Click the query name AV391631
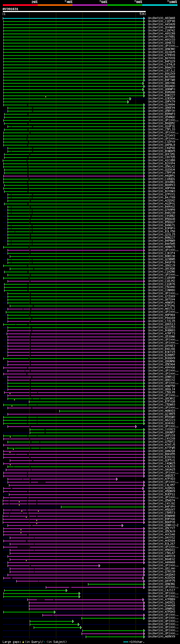Screen dimensions: 180x644 10,9
